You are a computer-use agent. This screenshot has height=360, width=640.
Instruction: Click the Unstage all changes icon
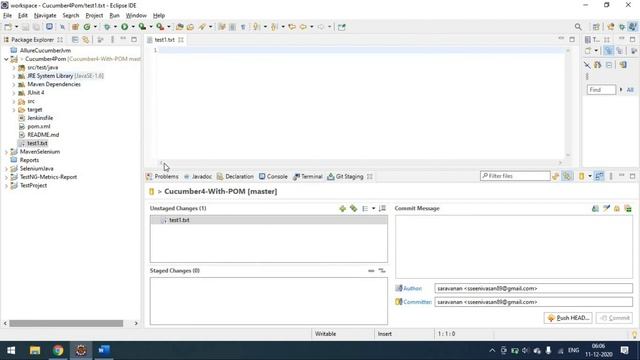click(382, 271)
